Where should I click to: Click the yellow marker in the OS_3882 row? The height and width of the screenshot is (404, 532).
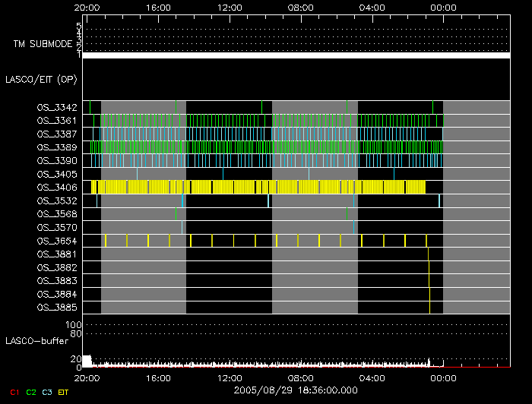429,267
